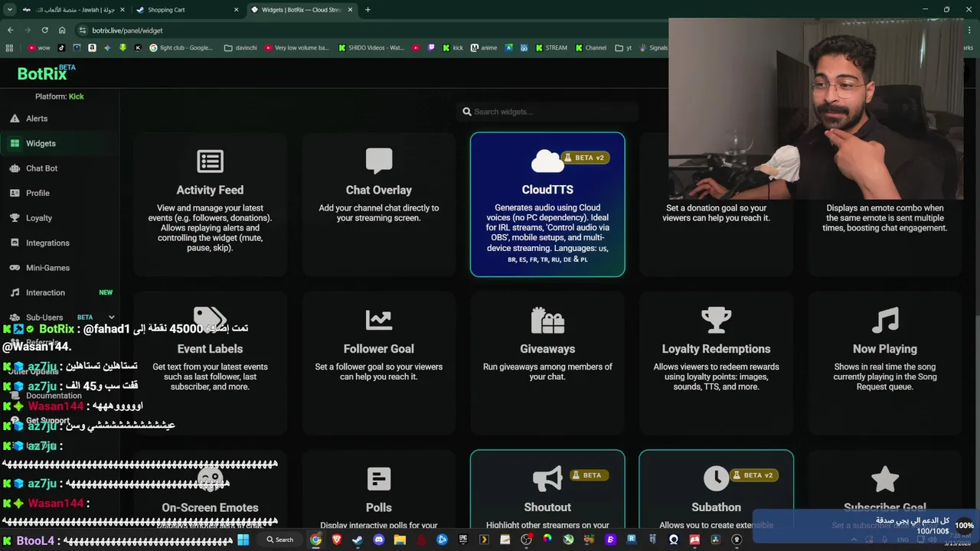Open a new browser tab
The image size is (980, 551).
(367, 10)
